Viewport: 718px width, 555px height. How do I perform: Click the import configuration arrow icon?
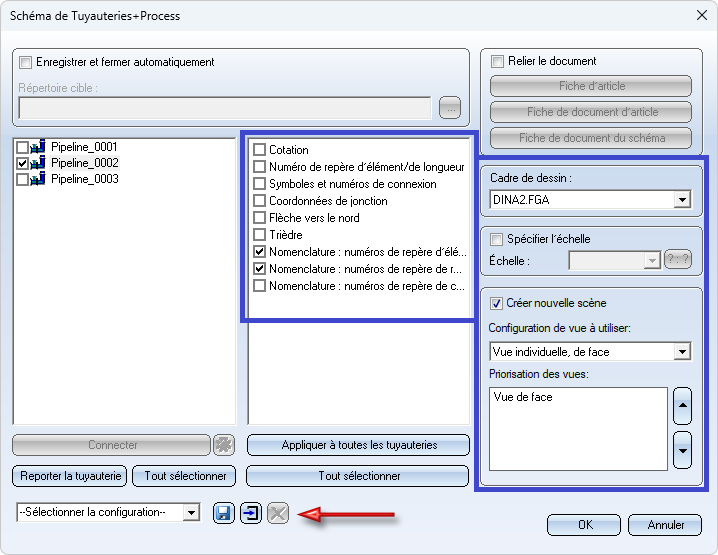(x=251, y=513)
